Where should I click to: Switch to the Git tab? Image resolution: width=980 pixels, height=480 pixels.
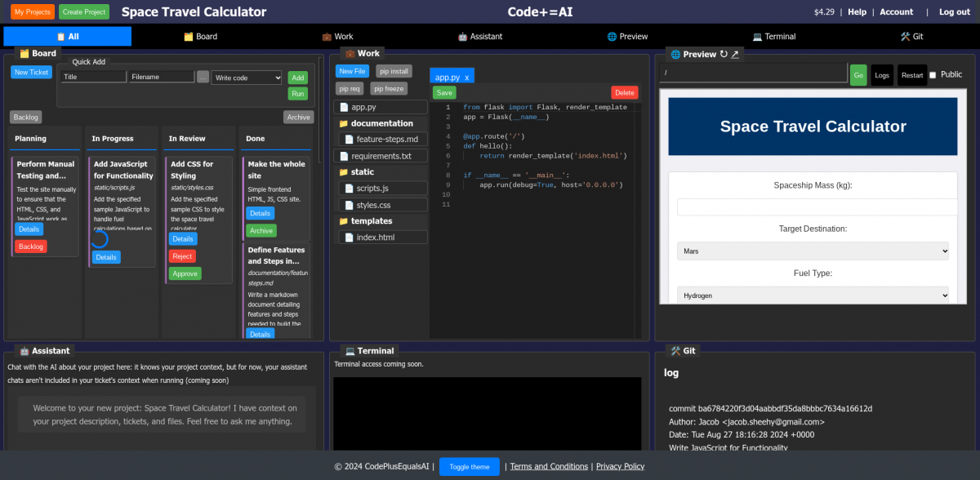coord(911,37)
